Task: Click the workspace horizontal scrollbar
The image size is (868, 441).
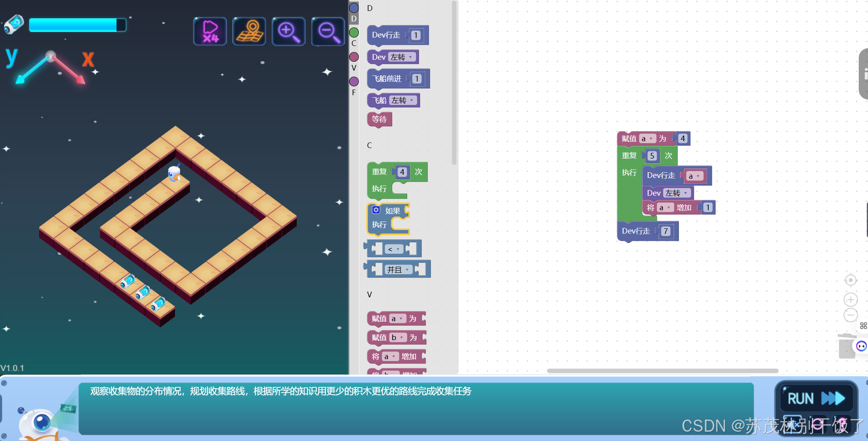Action: click(662, 371)
